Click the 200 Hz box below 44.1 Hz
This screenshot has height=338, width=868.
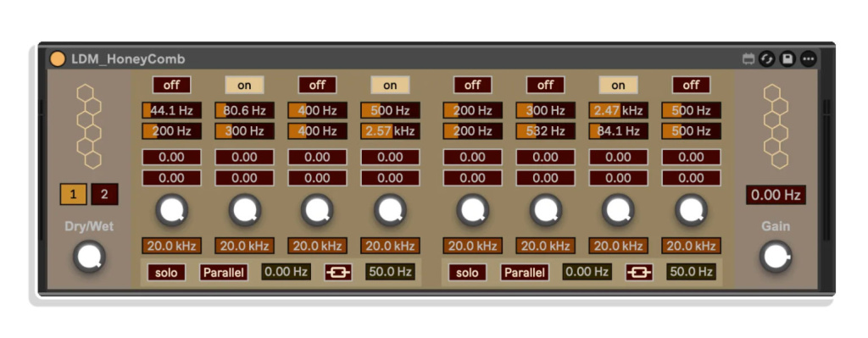pos(171,131)
